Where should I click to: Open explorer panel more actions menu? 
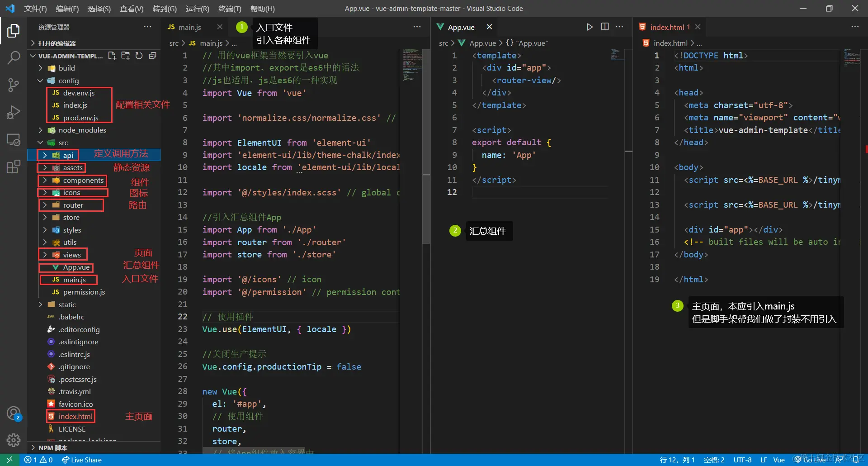click(x=147, y=27)
